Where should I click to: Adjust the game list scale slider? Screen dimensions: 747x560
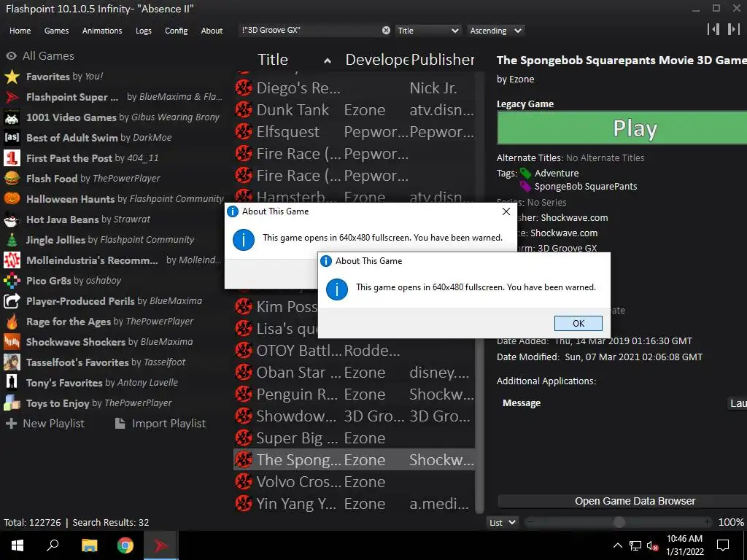[x=619, y=522]
